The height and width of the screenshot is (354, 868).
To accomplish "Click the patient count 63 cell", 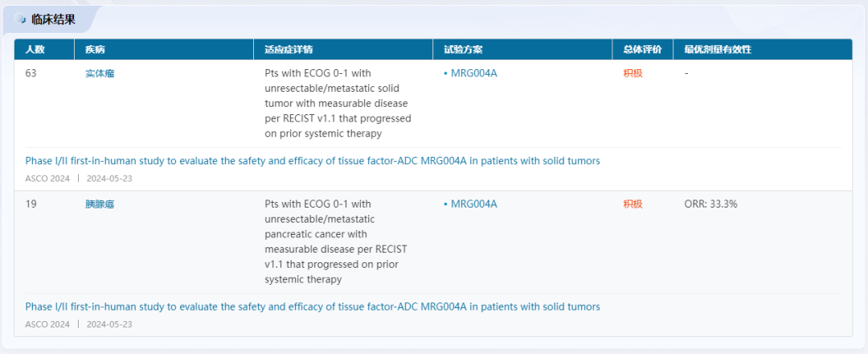I will [31, 73].
